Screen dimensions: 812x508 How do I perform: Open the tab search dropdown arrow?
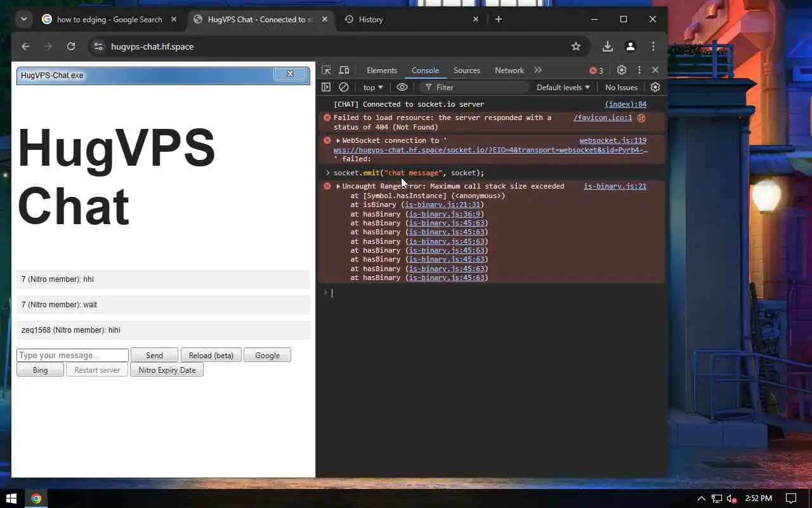pos(24,19)
